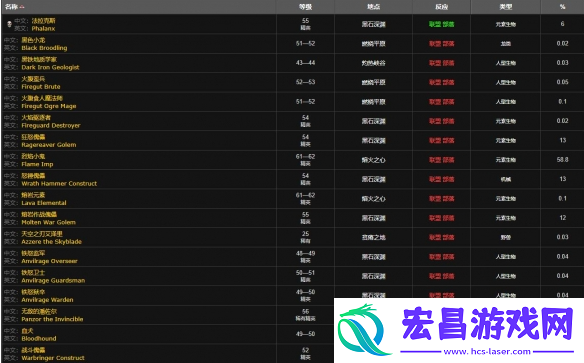Click the location link in Flame Imp row

(x=374, y=160)
